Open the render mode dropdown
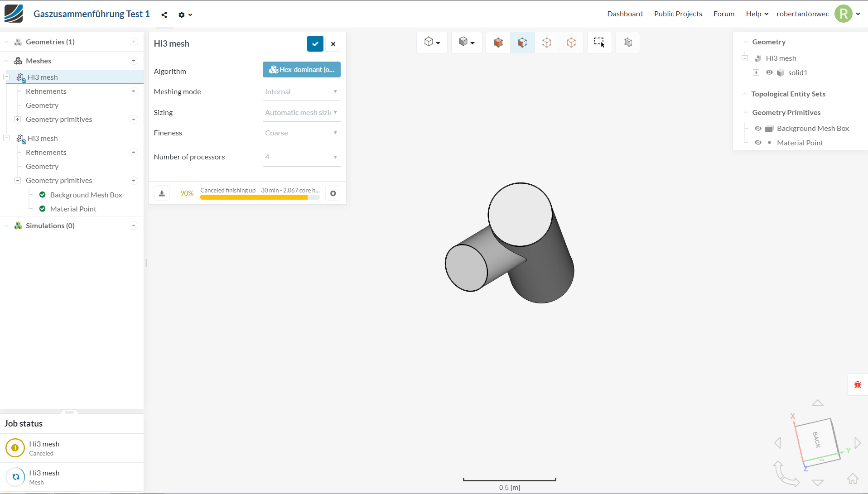Image resolution: width=868 pixels, height=494 pixels. coord(467,43)
